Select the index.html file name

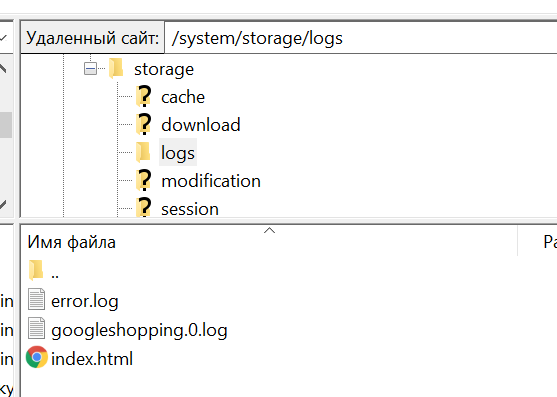pos(92,359)
